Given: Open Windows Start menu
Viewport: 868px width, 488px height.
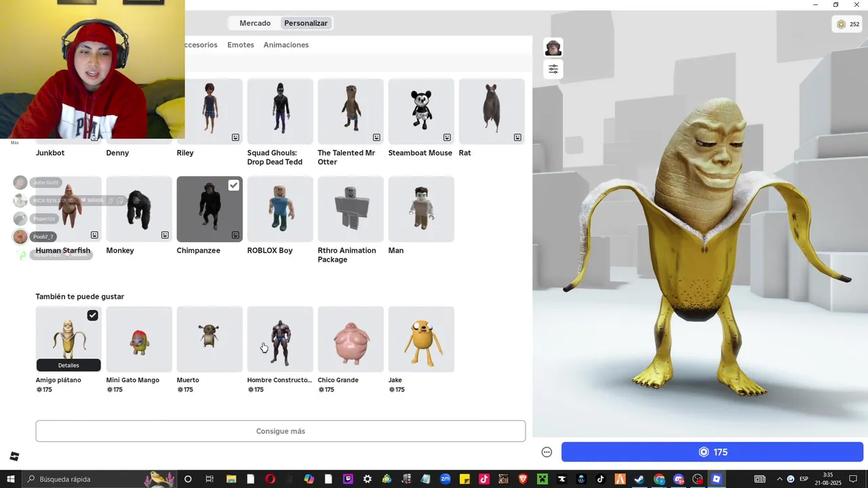Looking at the screenshot, I should 11,479.
